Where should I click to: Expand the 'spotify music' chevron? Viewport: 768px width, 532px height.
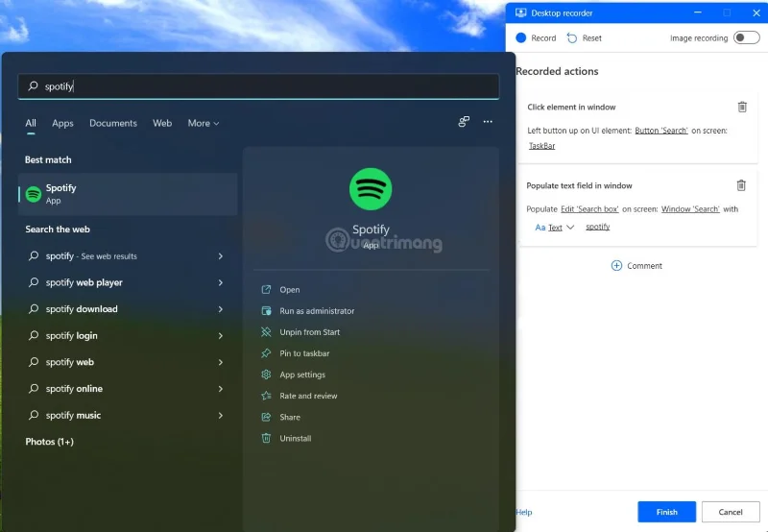coord(221,416)
